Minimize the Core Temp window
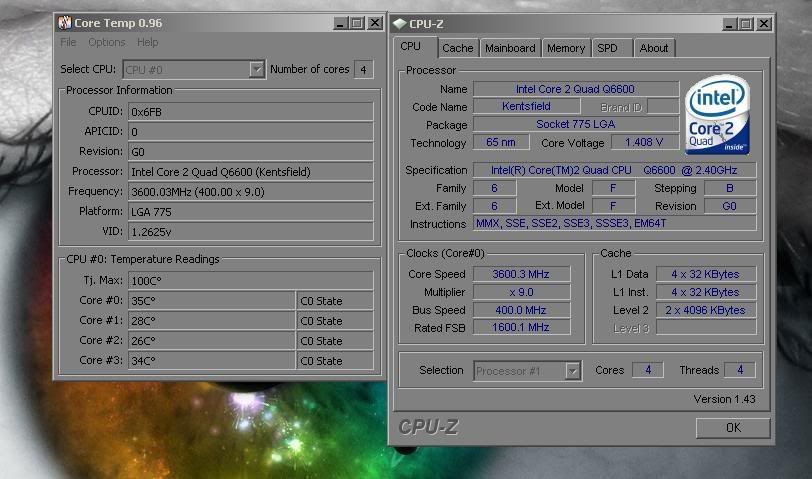Viewport: 812px width, 479px height. [x=338, y=22]
